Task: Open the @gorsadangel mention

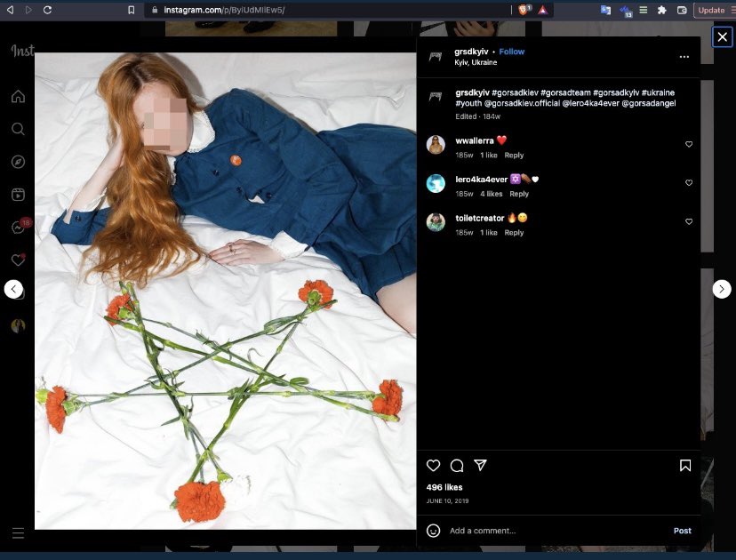Action: 649,103
